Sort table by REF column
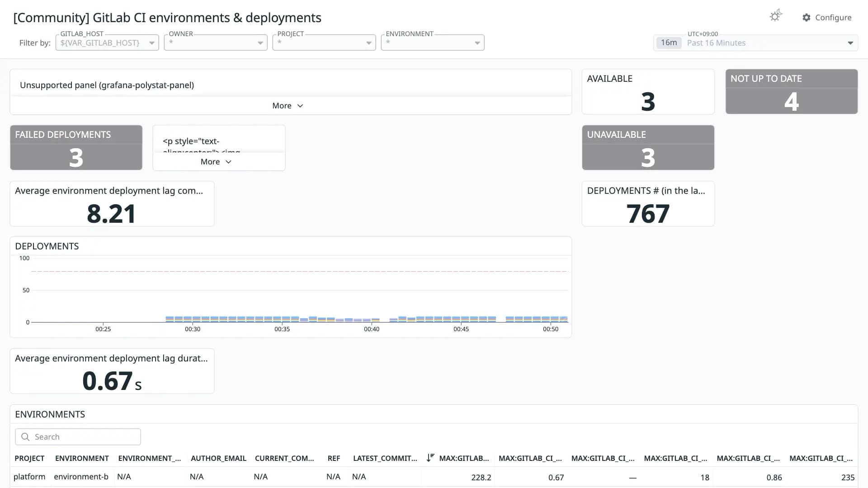Image resolution: width=868 pixels, height=488 pixels. [334, 458]
